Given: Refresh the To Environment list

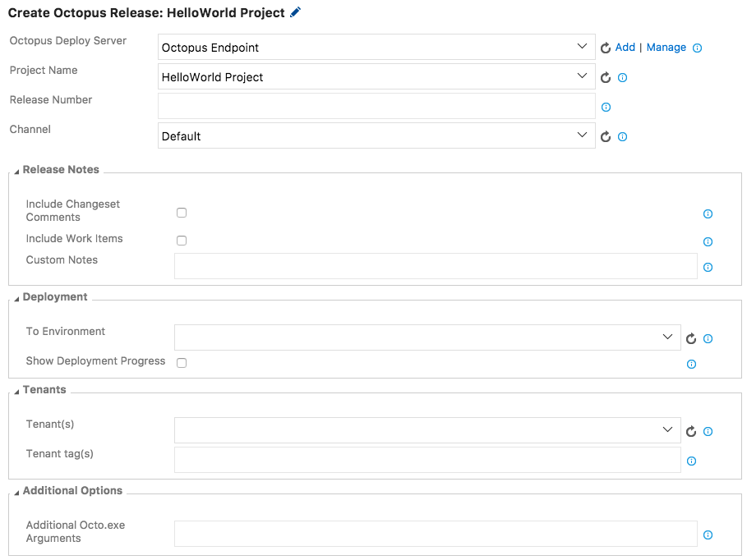Looking at the screenshot, I should coord(691,338).
